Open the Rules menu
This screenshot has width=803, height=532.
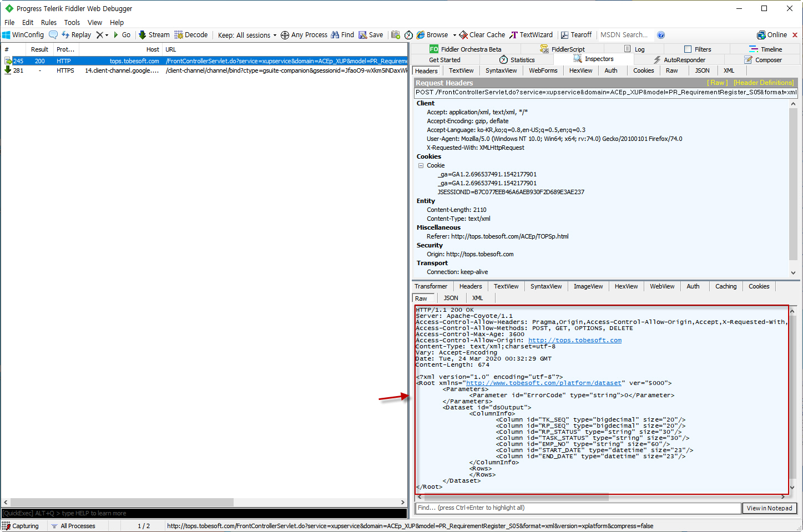pyautogui.click(x=48, y=22)
